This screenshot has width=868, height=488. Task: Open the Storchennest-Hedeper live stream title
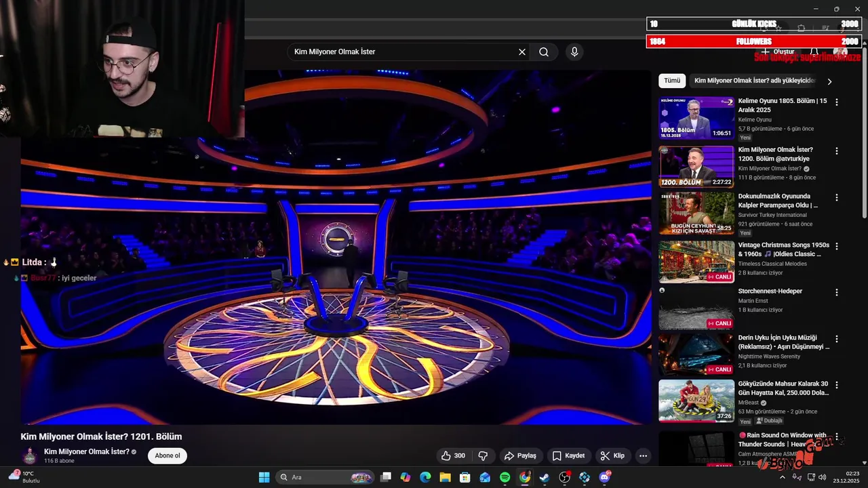[770, 291]
